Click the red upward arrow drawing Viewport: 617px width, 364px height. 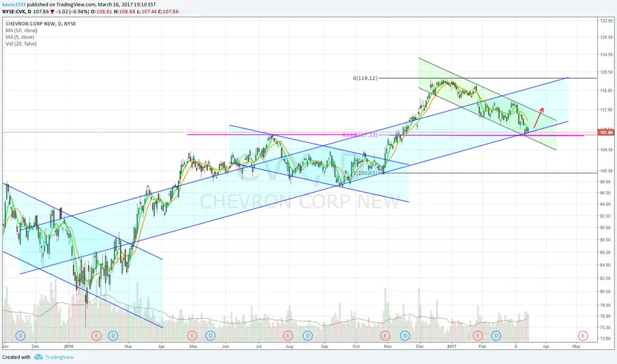(538, 118)
